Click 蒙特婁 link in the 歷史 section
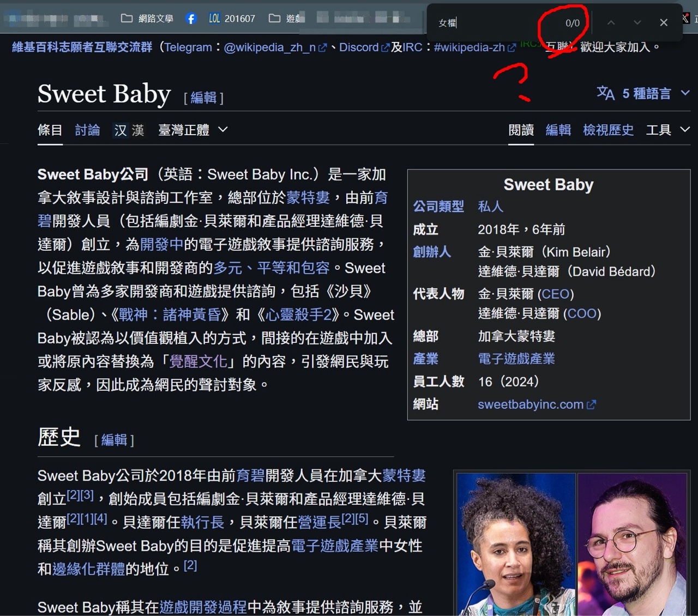 pos(404,475)
